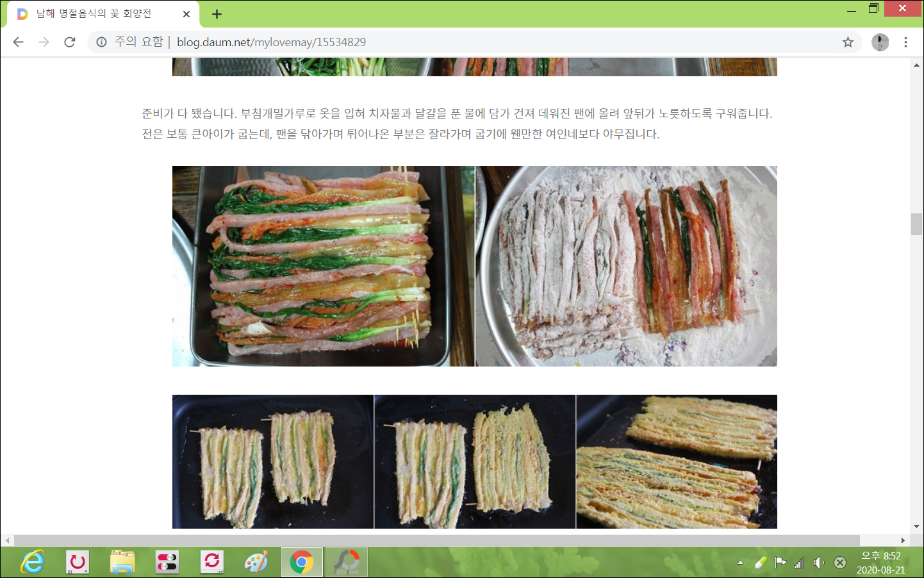This screenshot has width=924, height=578.
Task: Open Paint palette icon on taskbar
Action: 256,563
